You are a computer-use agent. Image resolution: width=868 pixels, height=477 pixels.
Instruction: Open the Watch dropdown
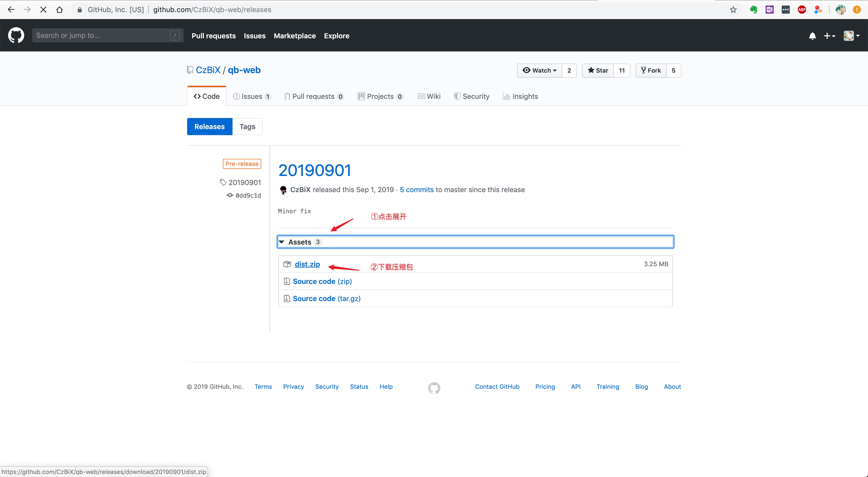pyautogui.click(x=539, y=70)
